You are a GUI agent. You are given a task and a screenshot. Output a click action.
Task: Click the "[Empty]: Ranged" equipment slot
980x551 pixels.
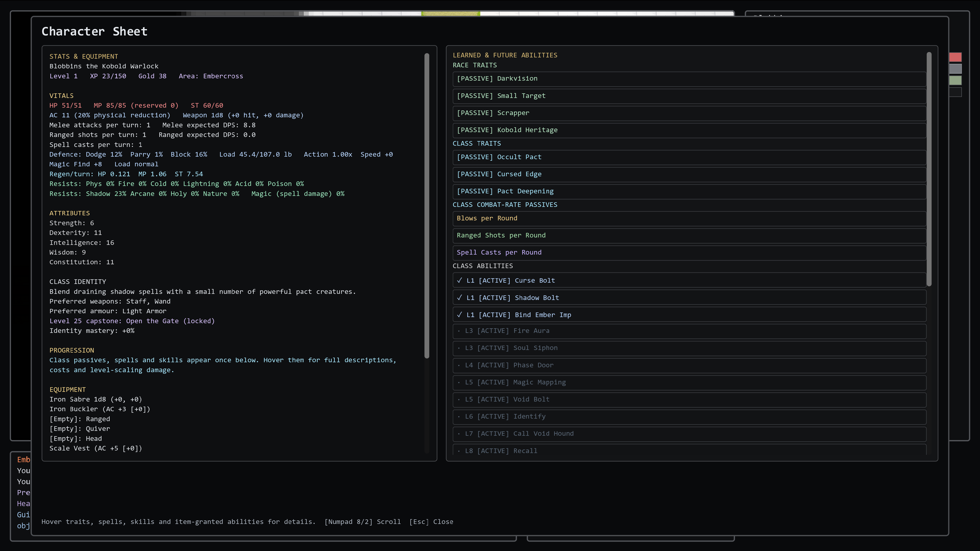(x=80, y=419)
